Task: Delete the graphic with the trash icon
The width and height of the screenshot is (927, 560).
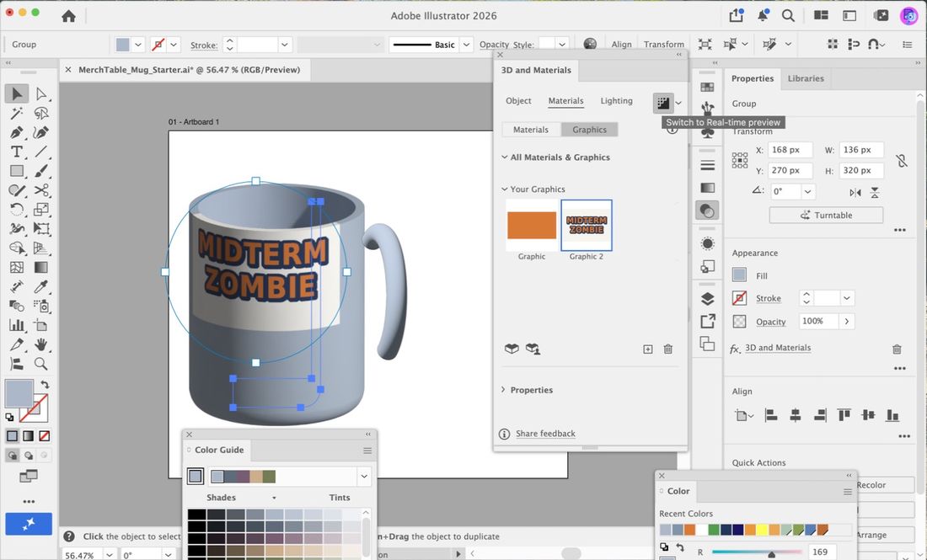Action: click(x=668, y=349)
